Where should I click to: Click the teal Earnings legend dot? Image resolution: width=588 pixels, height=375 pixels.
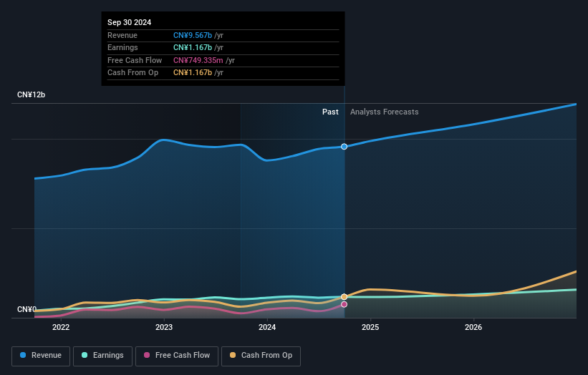click(85, 355)
